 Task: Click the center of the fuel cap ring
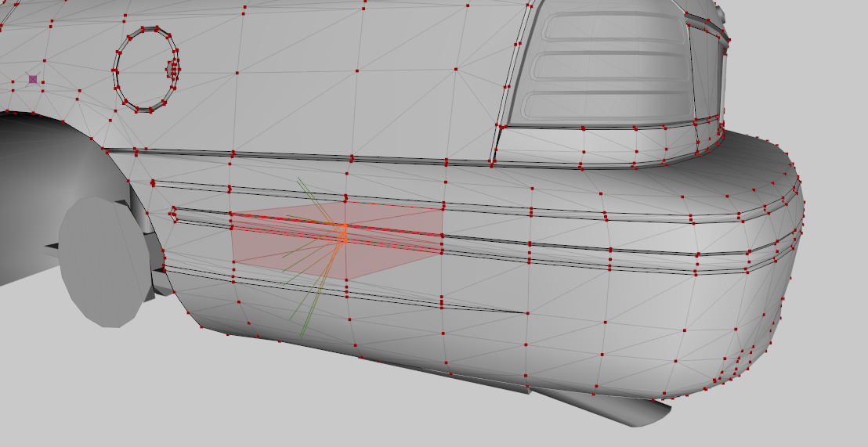tap(145, 70)
